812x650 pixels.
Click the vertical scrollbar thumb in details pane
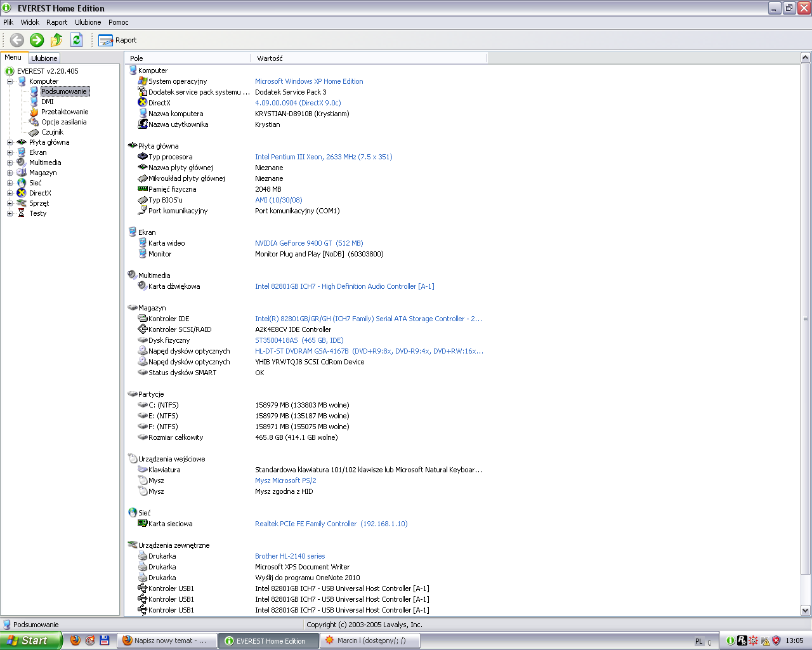click(x=806, y=319)
